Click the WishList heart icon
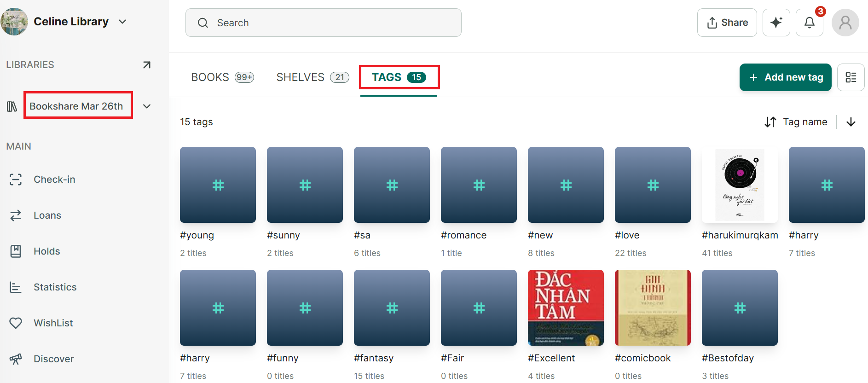This screenshot has height=383, width=868. pos(16,323)
